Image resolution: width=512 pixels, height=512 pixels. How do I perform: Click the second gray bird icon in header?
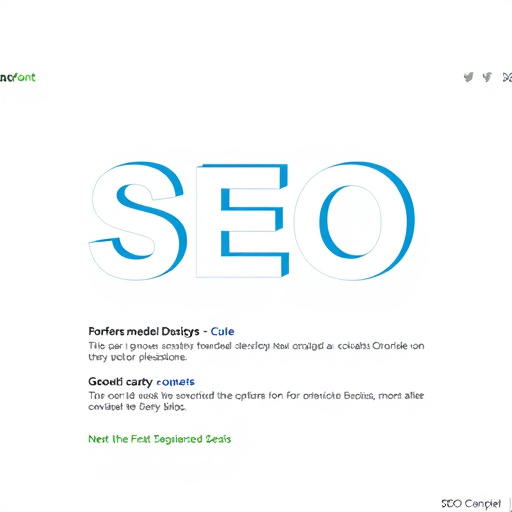[x=487, y=77]
